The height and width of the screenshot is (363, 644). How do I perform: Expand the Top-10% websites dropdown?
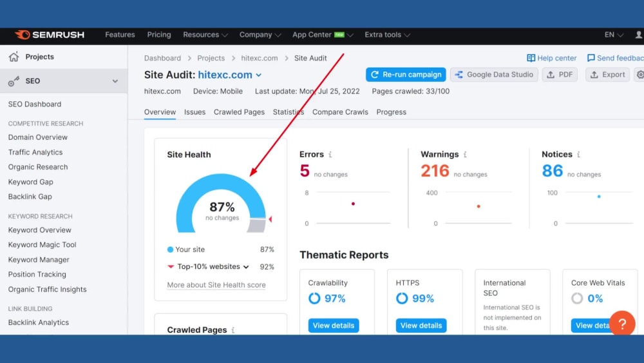[x=246, y=267]
